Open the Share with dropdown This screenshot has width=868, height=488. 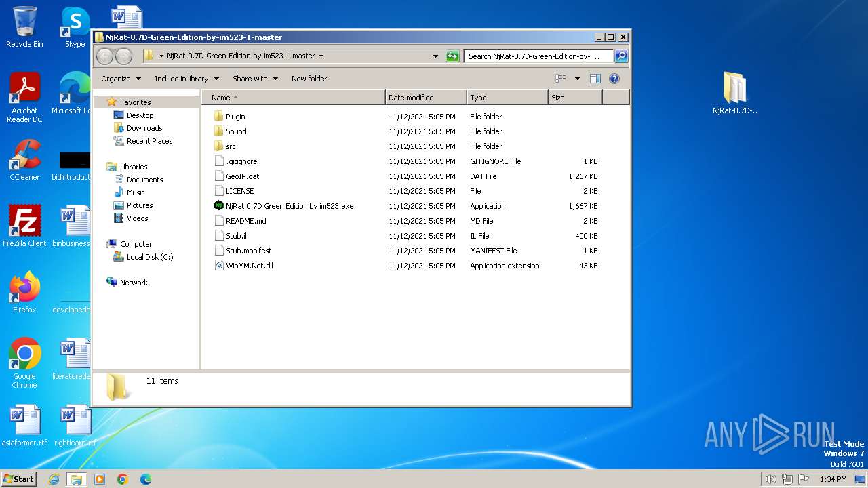[255, 79]
